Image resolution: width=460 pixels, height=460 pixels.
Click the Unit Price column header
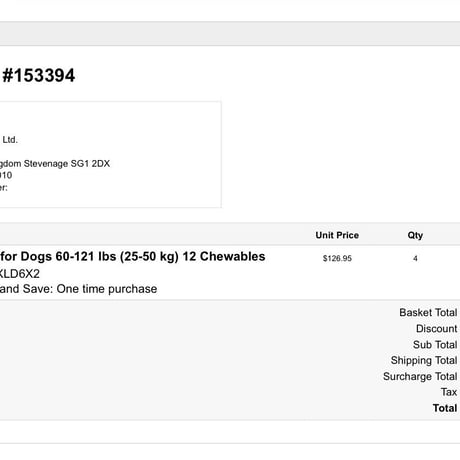click(x=337, y=235)
